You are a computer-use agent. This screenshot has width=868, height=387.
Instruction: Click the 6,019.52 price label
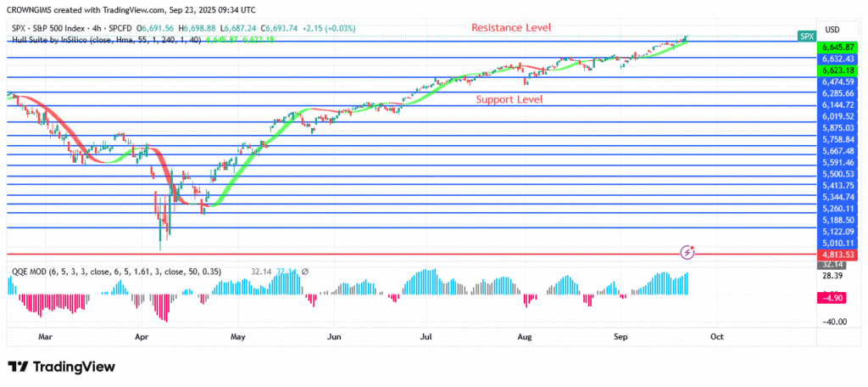click(x=838, y=116)
